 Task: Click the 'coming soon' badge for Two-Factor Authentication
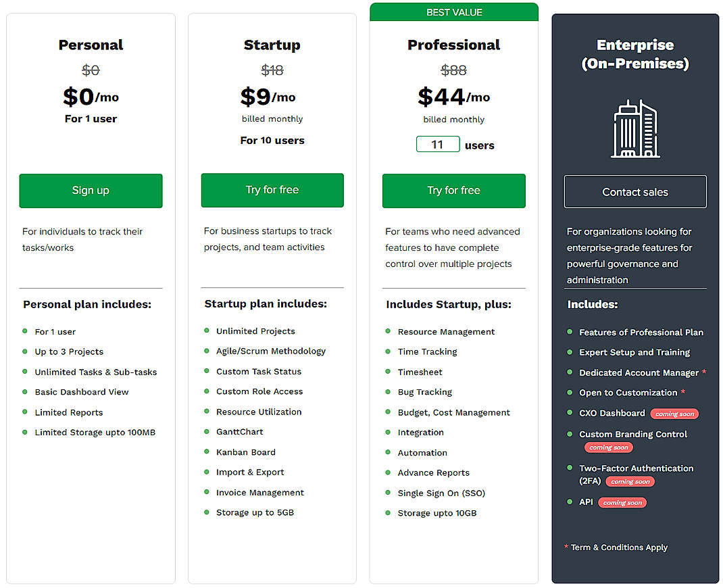[x=630, y=481]
